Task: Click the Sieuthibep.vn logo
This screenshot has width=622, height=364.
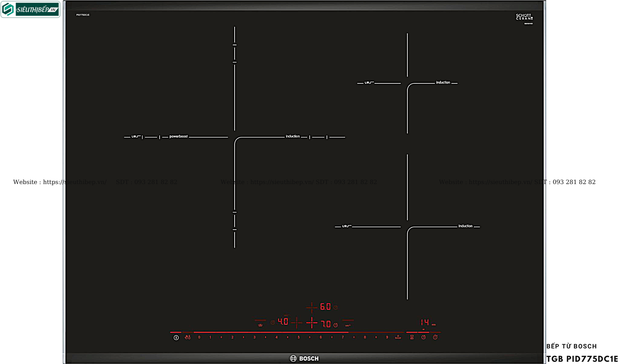Action: point(30,10)
